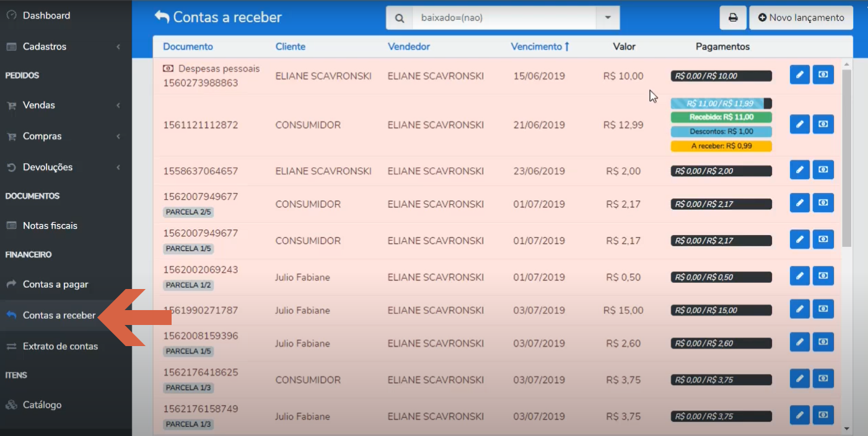The image size is (868, 436).
Task: Edit the Despesas pessoais 1560273988863 entry
Action: (800, 74)
